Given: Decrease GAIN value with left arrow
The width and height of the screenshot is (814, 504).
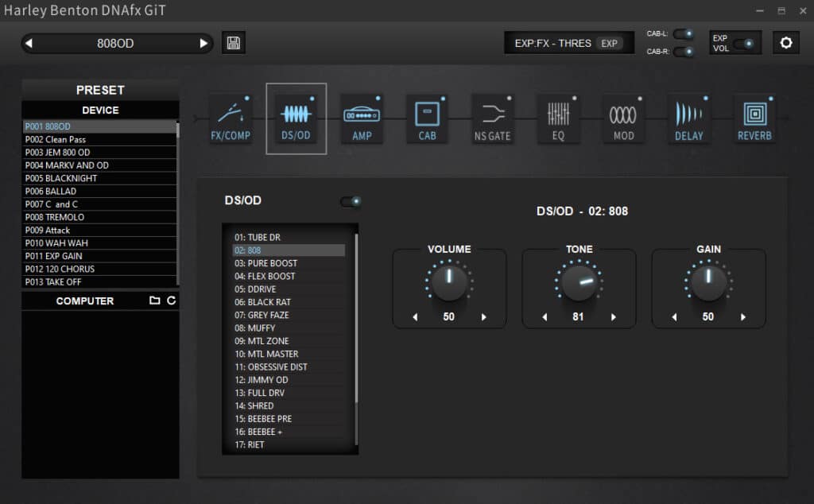Looking at the screenshot, I should [x=674, y=317].
